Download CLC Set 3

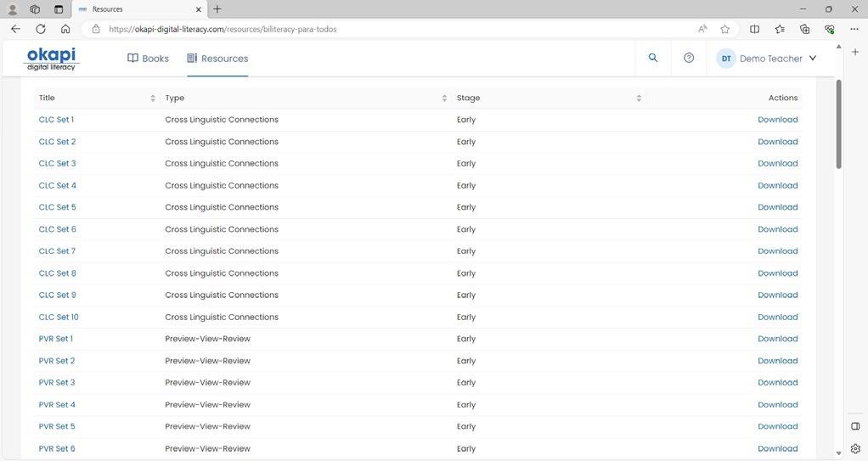pos(778,163)
